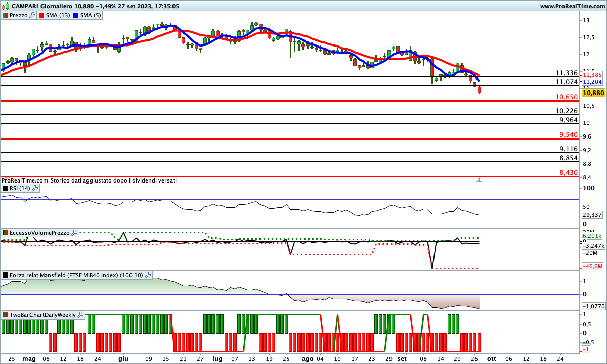Select the EccessoVolumePrezzo indicator label

point(40,233)
